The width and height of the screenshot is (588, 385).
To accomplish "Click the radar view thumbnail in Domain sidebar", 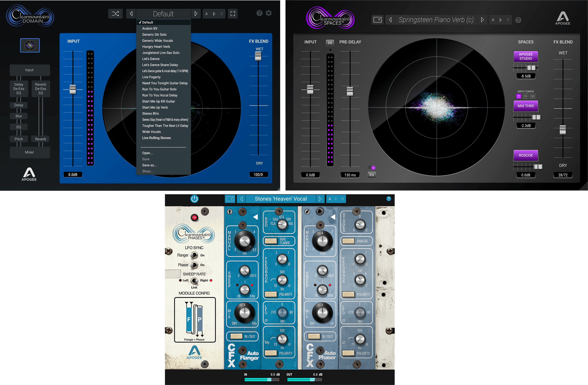I will [30, 45].
